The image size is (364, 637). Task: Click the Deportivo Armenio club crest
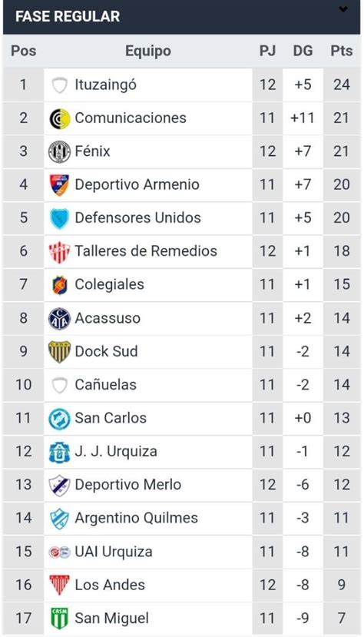click(60, 185)
